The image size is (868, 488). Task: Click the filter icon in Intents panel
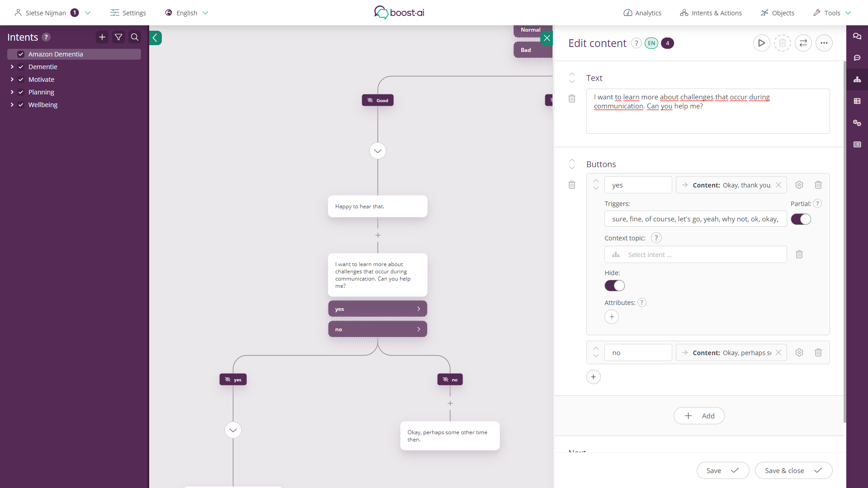[118, 37]
